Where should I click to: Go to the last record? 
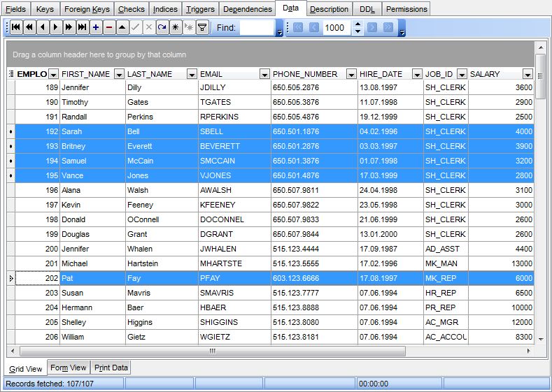tap(82, 28)
